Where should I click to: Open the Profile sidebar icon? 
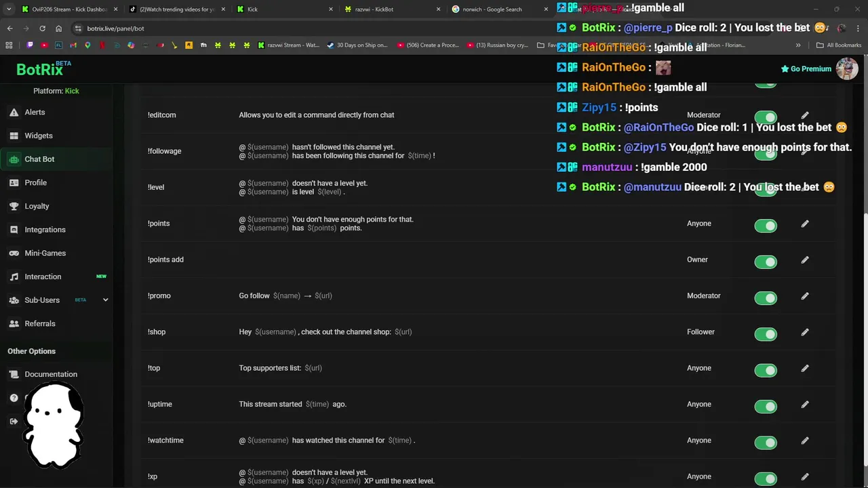(x=14, y=183)
